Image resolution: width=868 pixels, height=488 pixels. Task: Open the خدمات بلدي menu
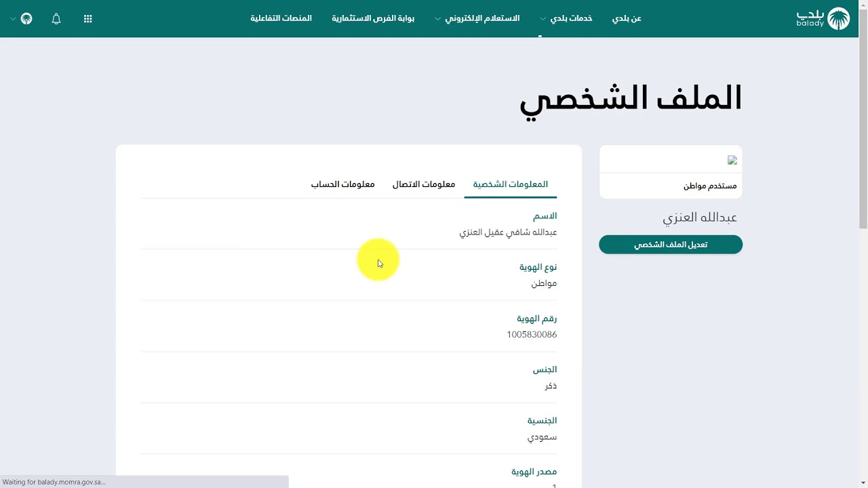point(571,18)
